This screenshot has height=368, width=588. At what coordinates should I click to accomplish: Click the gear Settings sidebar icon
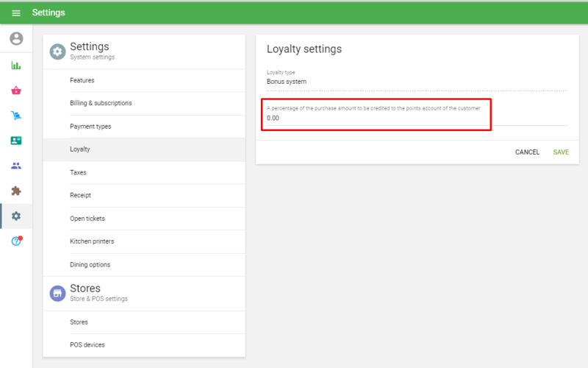click(x=16, y=216)
